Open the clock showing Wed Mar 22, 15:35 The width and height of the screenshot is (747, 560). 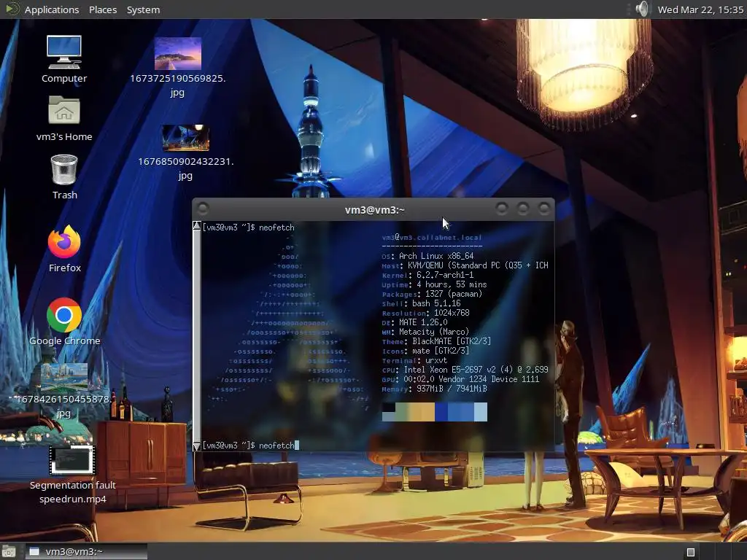pos(700,9)
